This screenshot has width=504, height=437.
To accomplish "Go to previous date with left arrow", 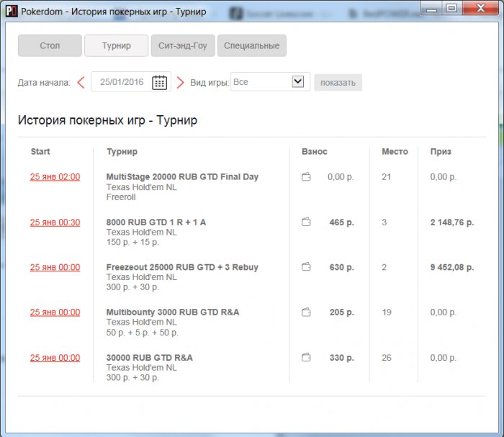I will [x=81, y=83].
